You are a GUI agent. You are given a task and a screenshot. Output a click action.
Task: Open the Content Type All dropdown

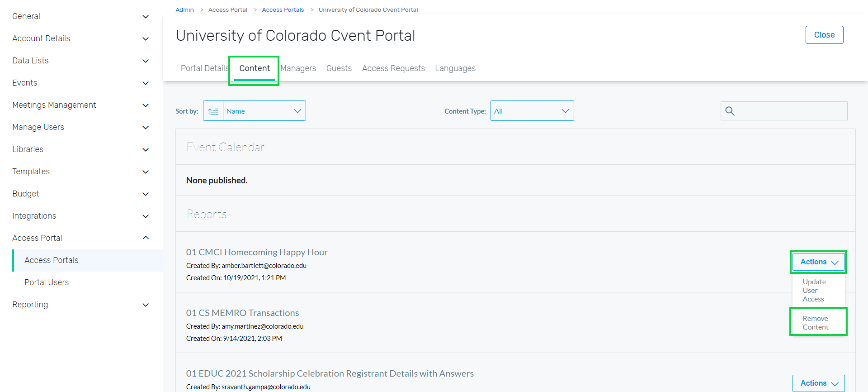tap(532, 111)
